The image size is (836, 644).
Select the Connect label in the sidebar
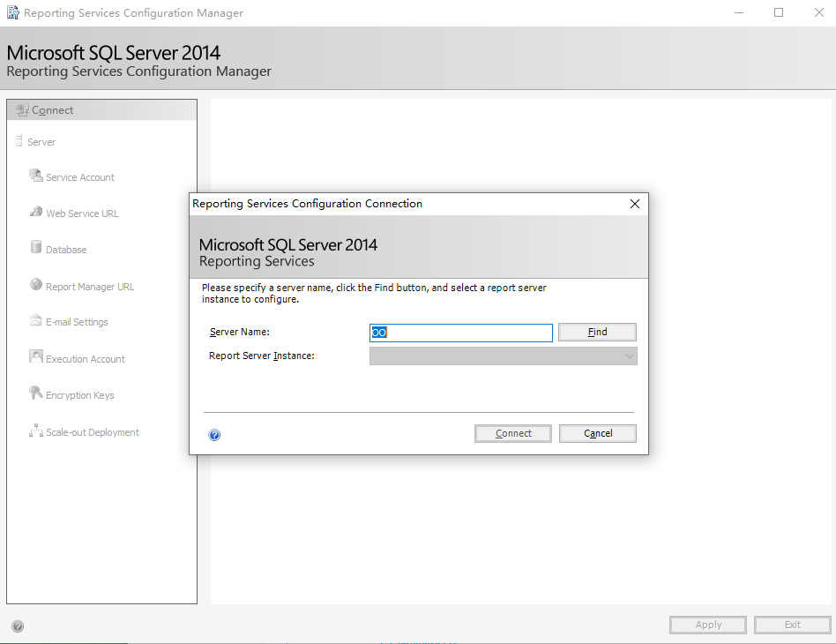(x=52, y=110)
